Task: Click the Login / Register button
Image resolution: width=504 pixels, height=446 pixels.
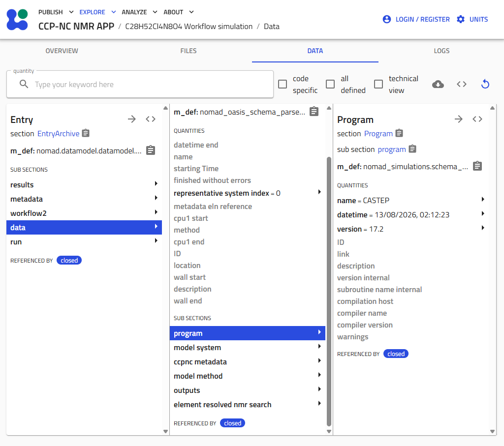Action: (x=416, y=19)
